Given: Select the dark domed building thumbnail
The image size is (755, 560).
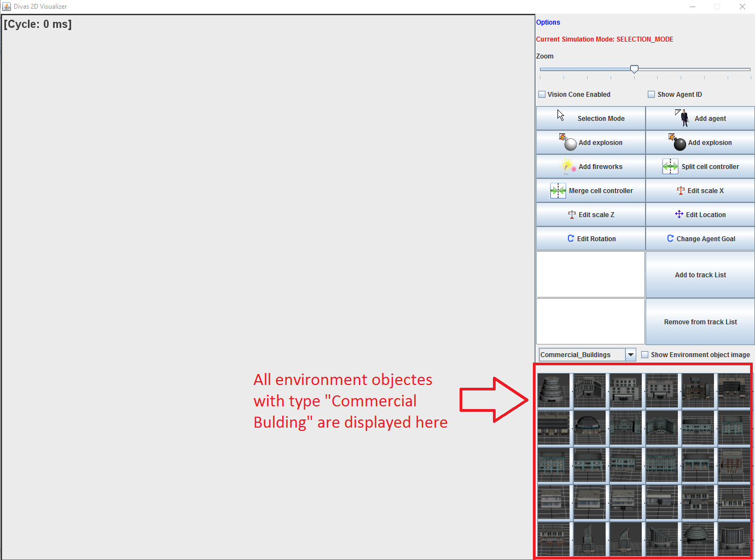Looking at the screenshot, I should 590,428.
